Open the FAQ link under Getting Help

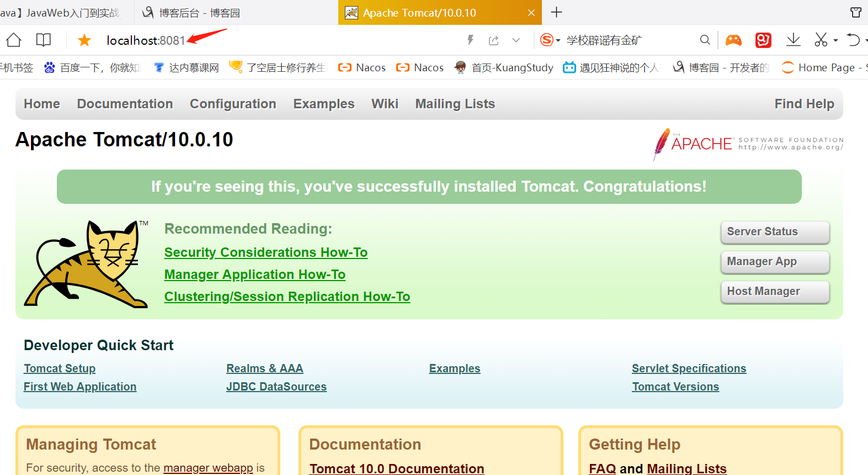(x=603, y=468)
